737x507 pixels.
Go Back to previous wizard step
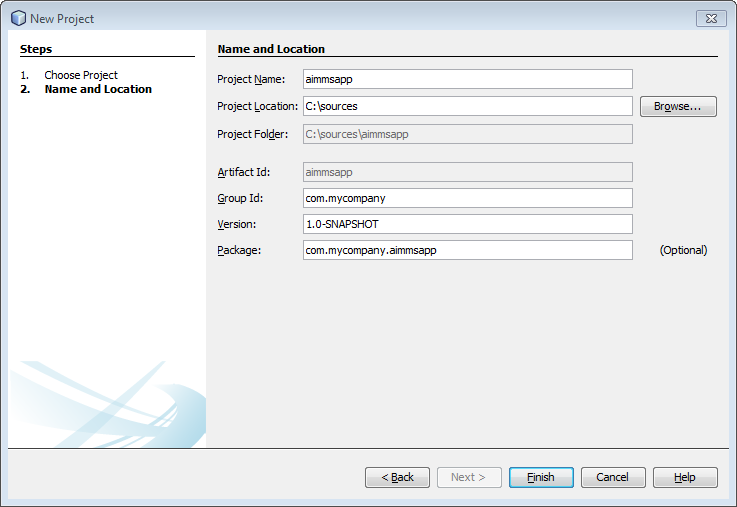coord(397,477)
